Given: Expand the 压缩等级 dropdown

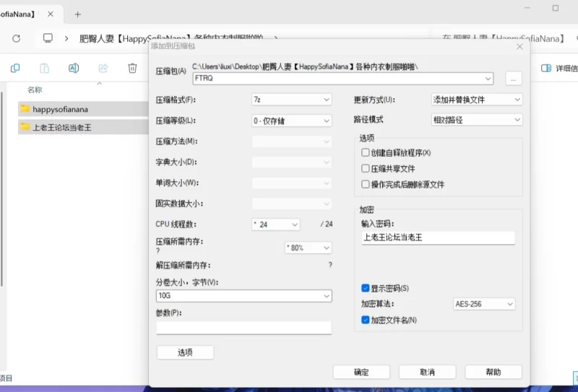Looking at the screenshot, I should 291,121.
